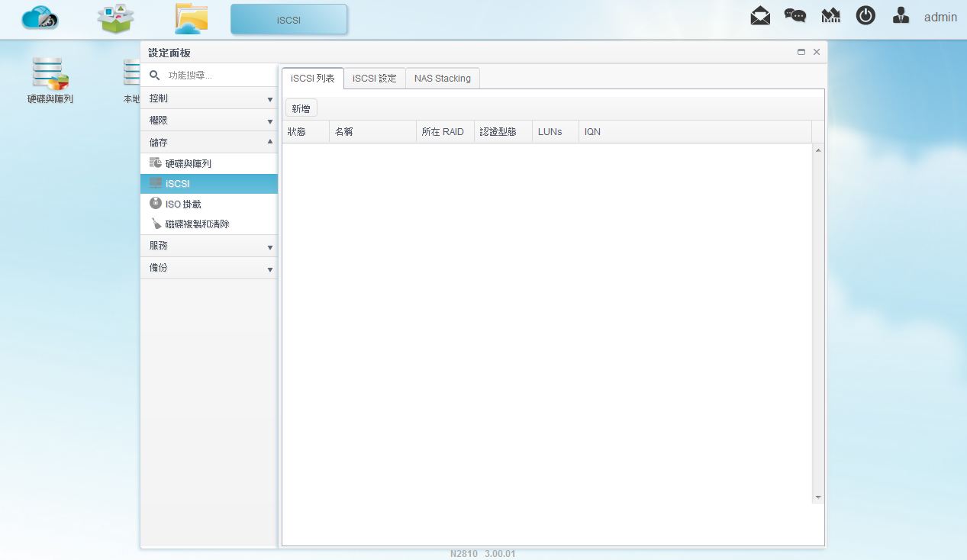
Task: Click the 功能搜尋 search field
Action: [220, 76]
